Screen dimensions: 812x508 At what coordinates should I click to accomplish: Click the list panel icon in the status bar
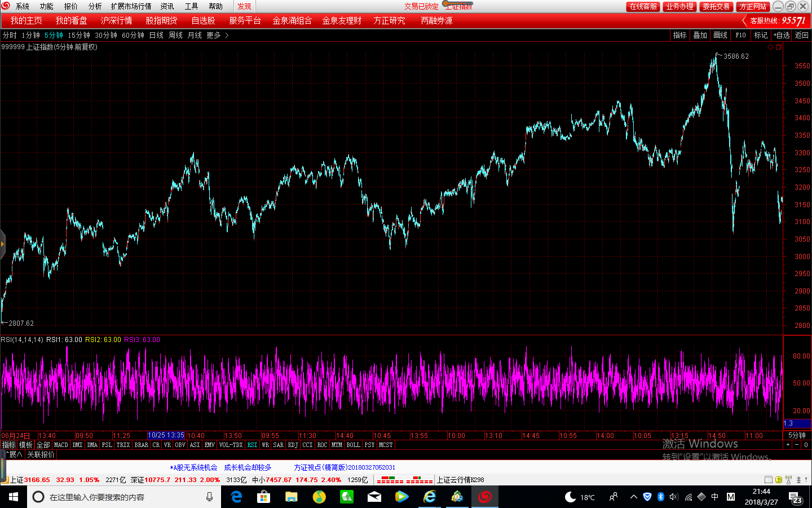769,480
